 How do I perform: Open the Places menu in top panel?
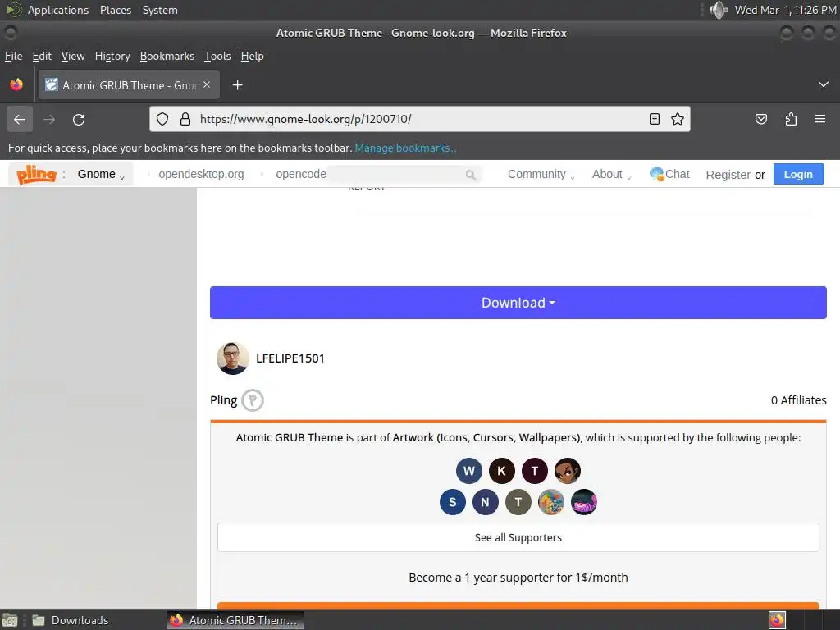[115, 10]
